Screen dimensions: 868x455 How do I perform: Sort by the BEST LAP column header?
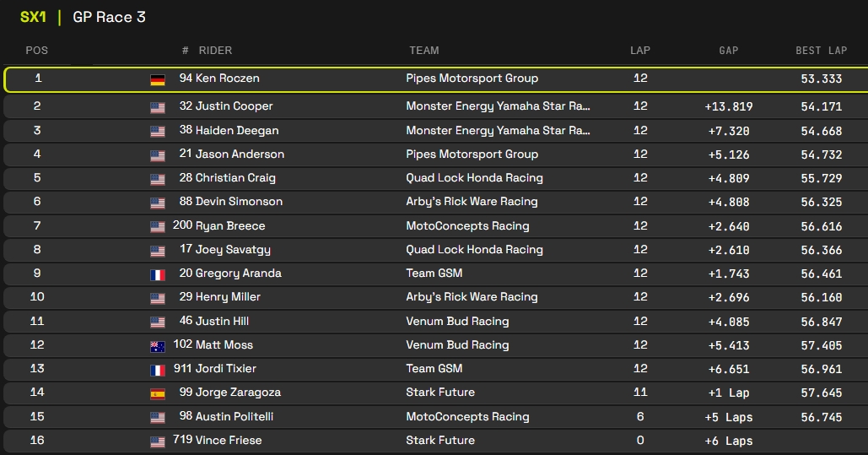pos(821,51)
